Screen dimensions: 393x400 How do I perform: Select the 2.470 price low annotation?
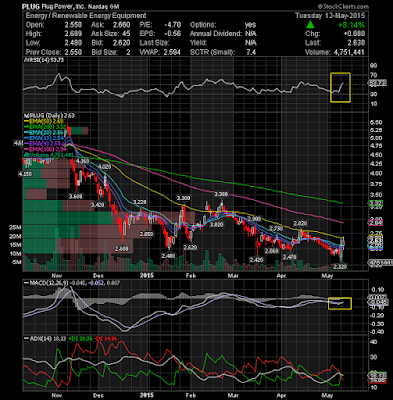pos(289,257)
